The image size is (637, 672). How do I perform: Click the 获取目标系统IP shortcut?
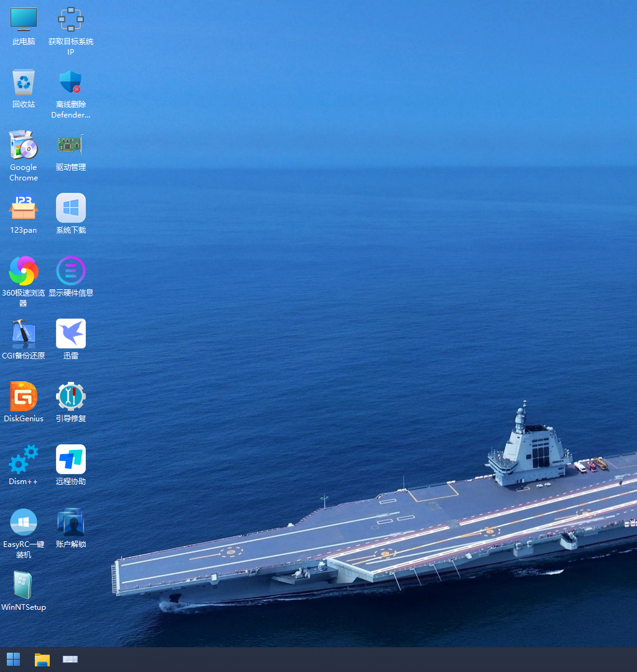click(71, 20)
